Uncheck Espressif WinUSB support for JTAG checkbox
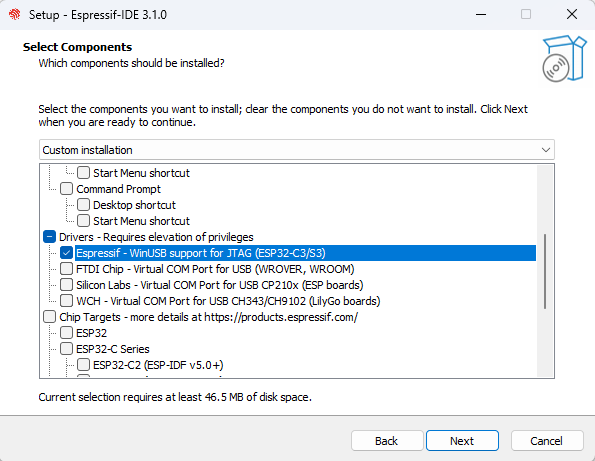Image resolution: width=595 pixels, height=461 pixels. (66, 253)
